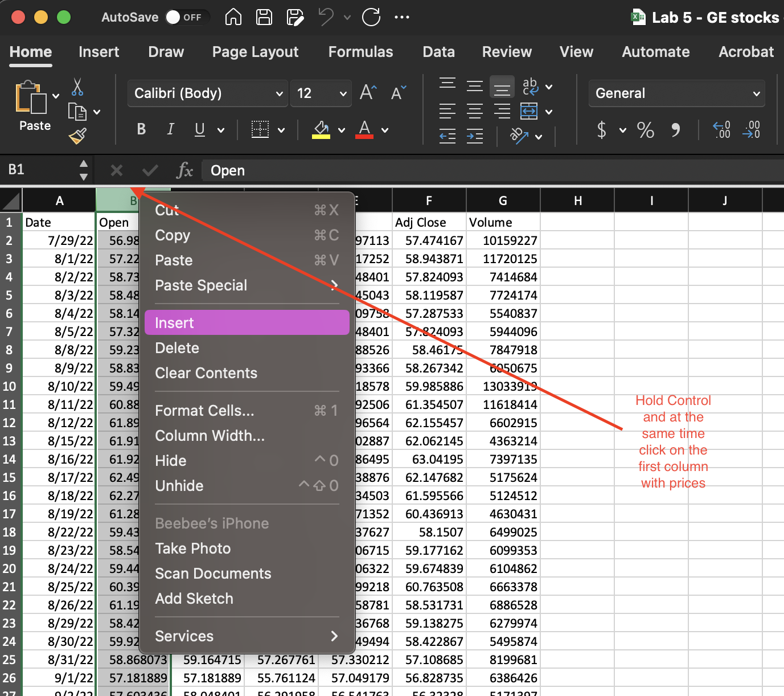This screenshot has height=696, width=784.
Task: Toggle Italic formatting
Action: [x=170, y=130]
